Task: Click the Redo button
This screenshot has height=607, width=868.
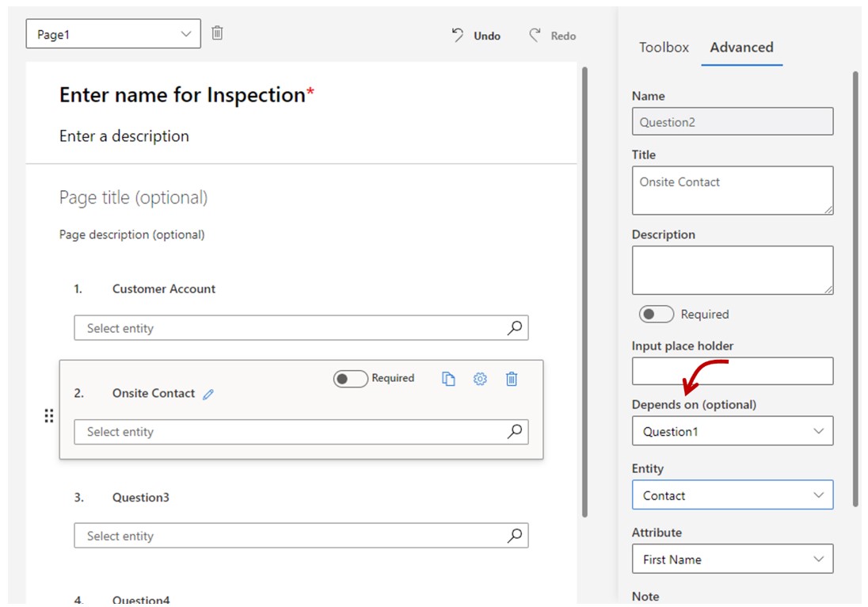Action: click(552, 35)
